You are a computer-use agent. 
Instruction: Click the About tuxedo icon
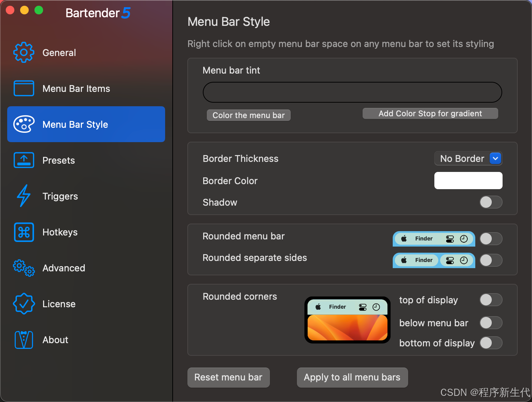(x=24, y=340)
